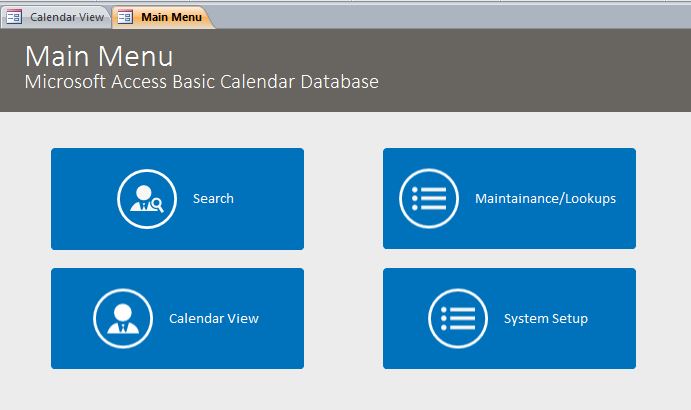
Task: Switch to the Calendar View tab
Action: [x=56, y=17]
